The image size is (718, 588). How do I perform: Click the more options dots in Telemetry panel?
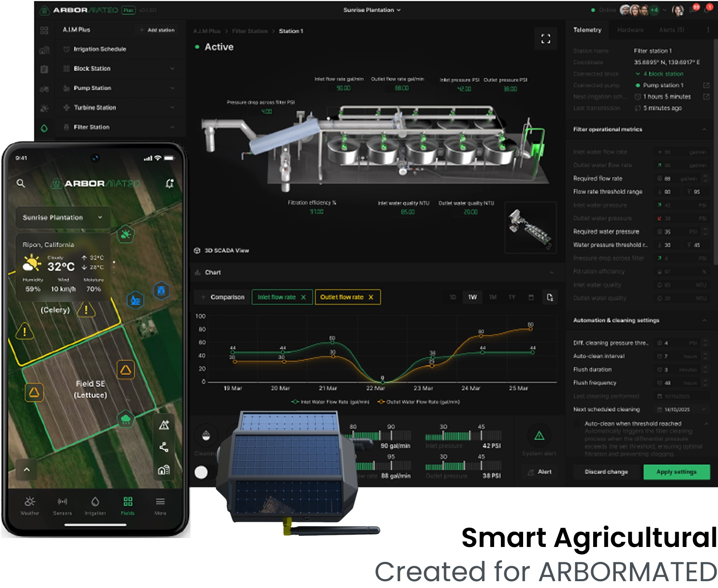point(708,30)
